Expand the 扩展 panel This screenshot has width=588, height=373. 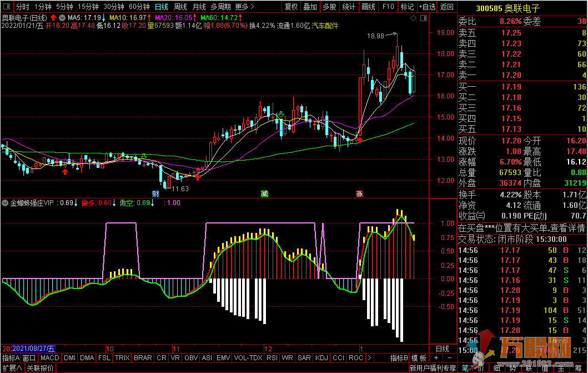pos(12,368)
